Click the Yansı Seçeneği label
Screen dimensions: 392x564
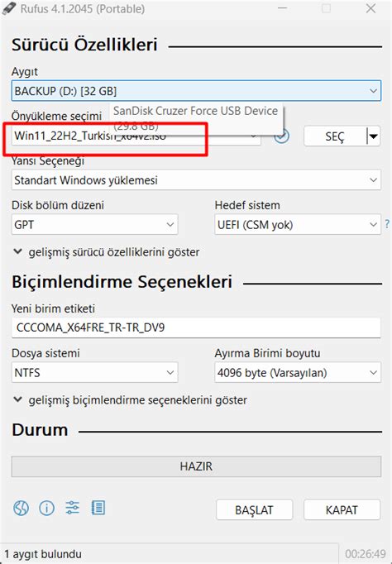[x=48, y=160]
